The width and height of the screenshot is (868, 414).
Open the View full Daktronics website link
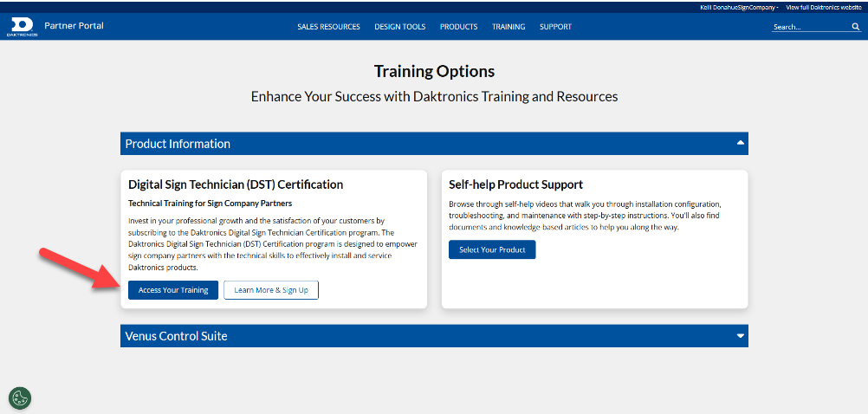coord(823,7)
